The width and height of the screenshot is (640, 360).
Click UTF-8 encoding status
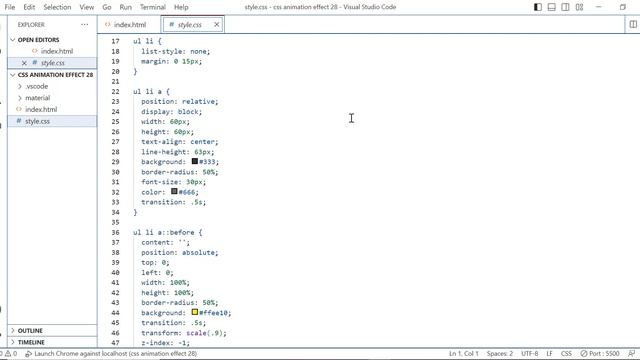coord(529,353)
